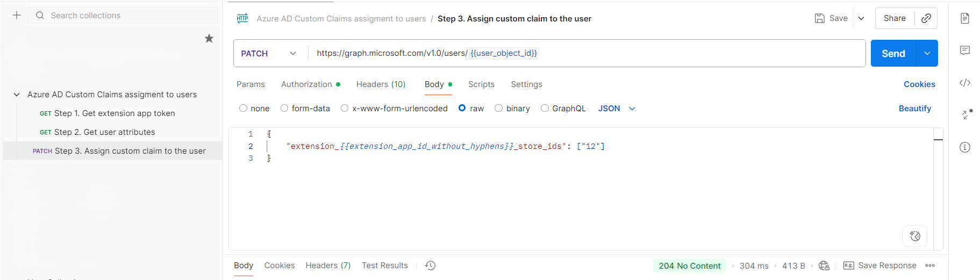Click the plus icon to create new collection

pyautogui.click(x=17, y=15)
